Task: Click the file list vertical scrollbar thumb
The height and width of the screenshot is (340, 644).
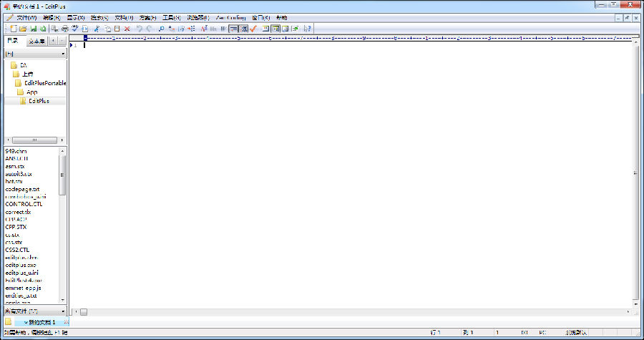Action: (62, 175)
